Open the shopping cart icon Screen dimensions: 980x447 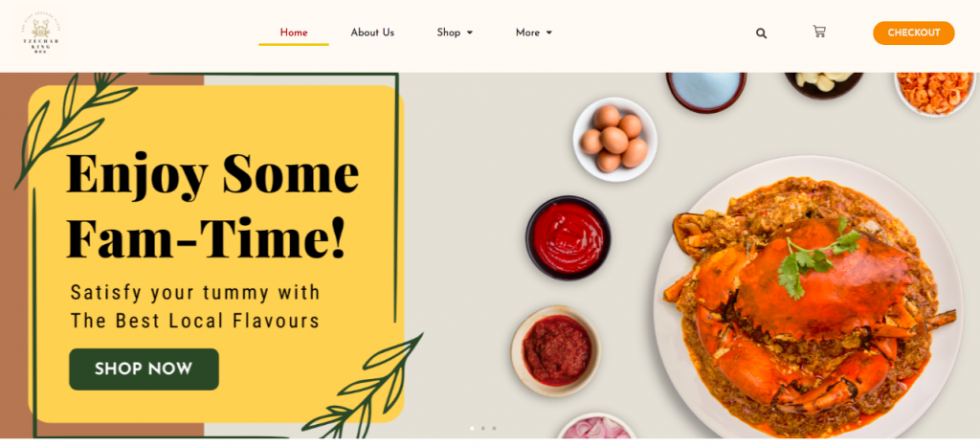click(819, 32)
